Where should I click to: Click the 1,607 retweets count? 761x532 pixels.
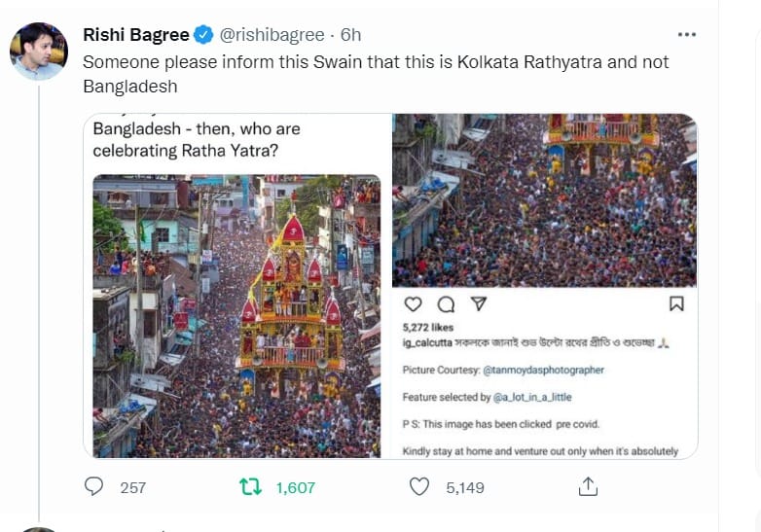click(x=296, y=487)
